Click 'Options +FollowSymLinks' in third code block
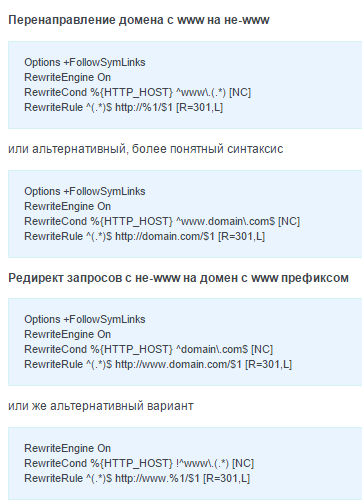Viewport: 362px width, 500px height. coord(85,319)
